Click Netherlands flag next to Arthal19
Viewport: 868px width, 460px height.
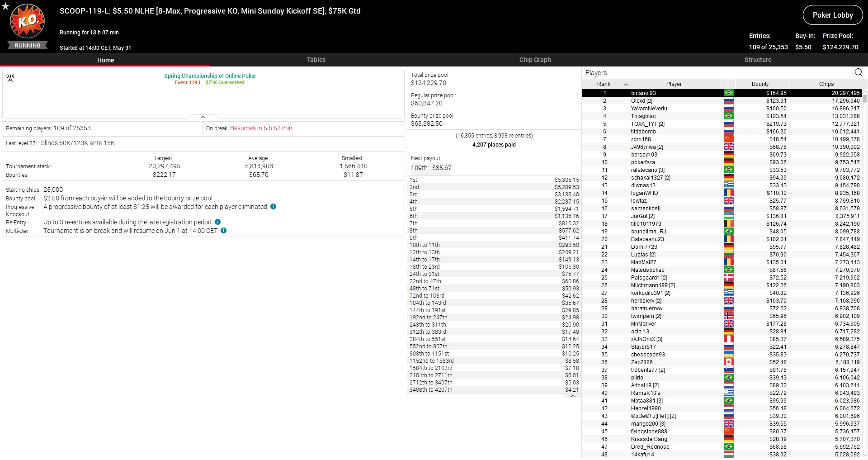[x=728, y=385]
